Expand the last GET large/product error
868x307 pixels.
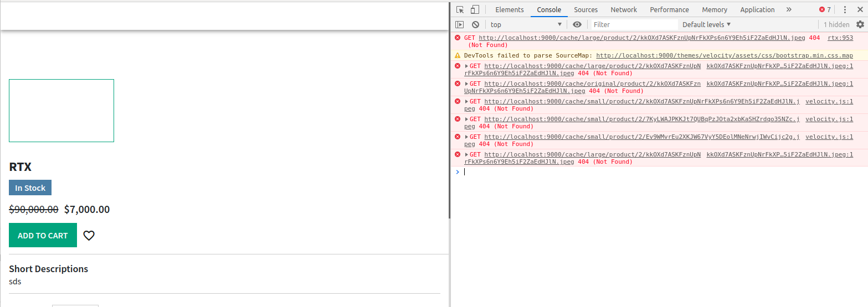point(466,154)
